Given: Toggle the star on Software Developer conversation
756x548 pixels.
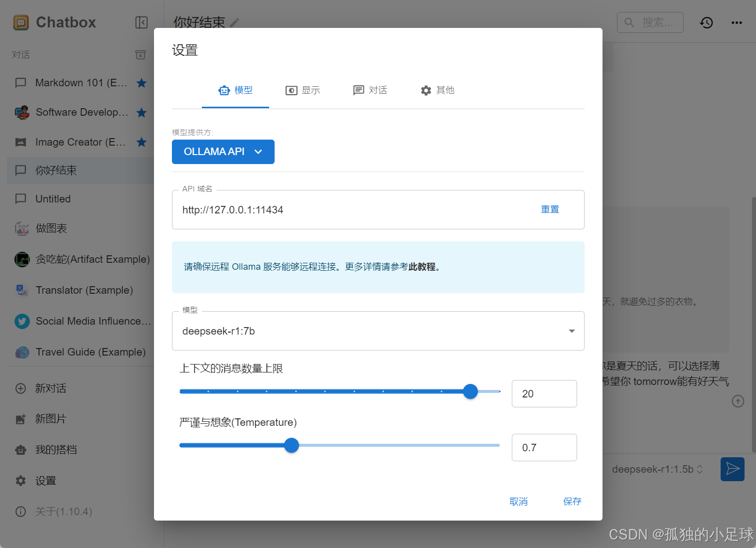Looking at the screenshot, I should point(142,113).
